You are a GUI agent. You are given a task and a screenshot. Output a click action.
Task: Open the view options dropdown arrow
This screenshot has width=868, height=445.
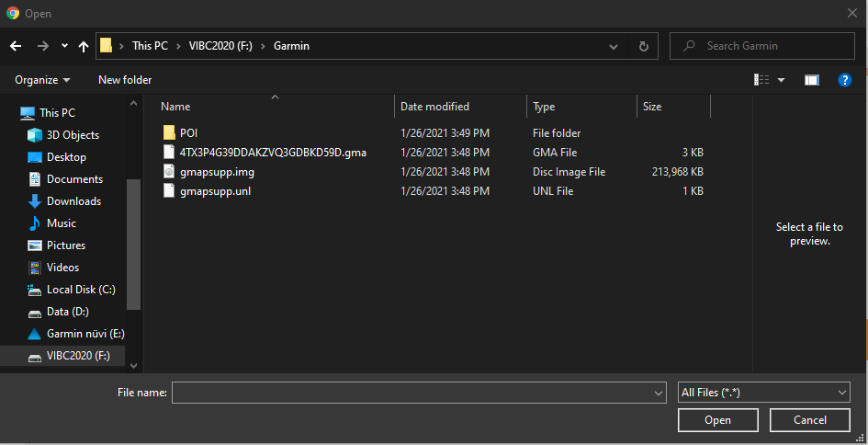coord(781,80)
